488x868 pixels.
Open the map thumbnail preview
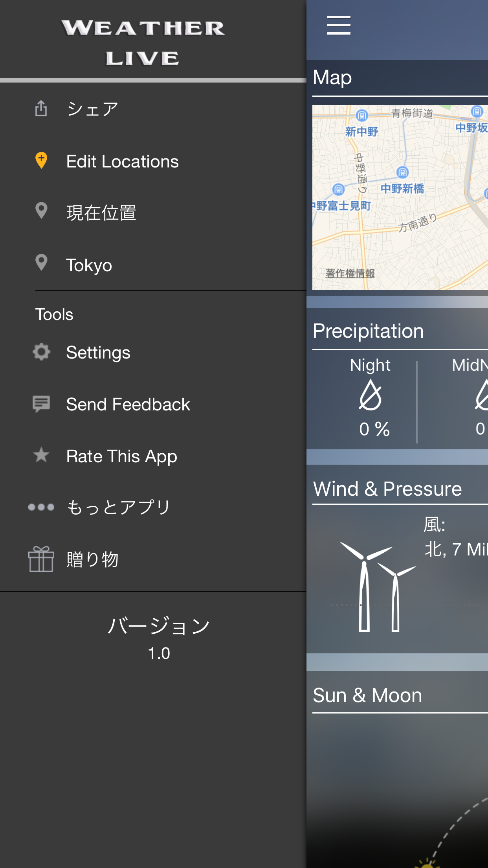400,197
